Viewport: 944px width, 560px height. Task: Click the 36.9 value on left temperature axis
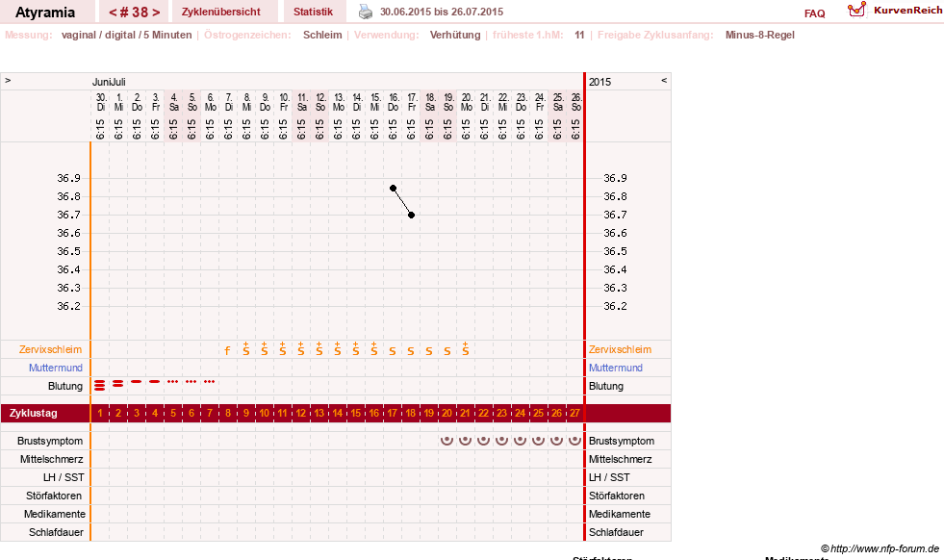point(68,178)
